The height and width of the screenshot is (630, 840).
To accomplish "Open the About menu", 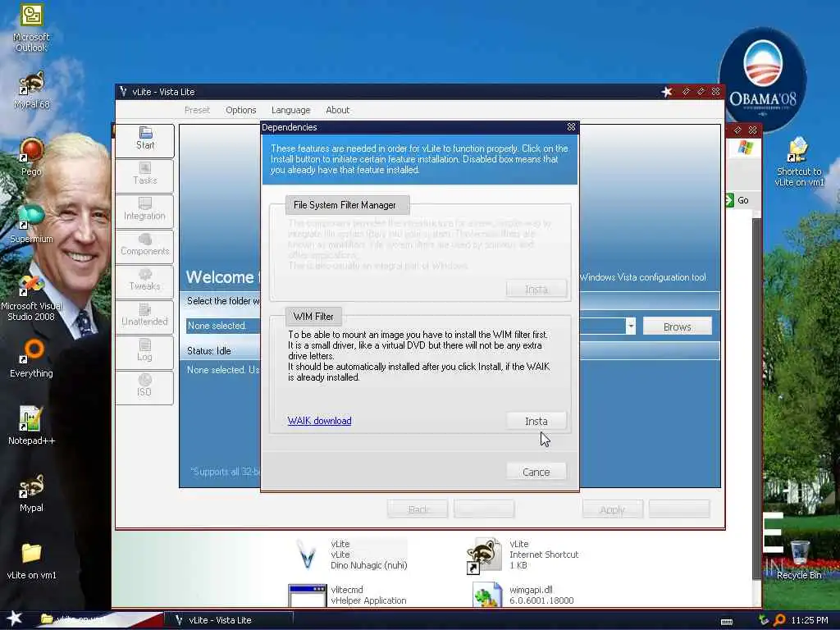I will (x=337, y=110).
